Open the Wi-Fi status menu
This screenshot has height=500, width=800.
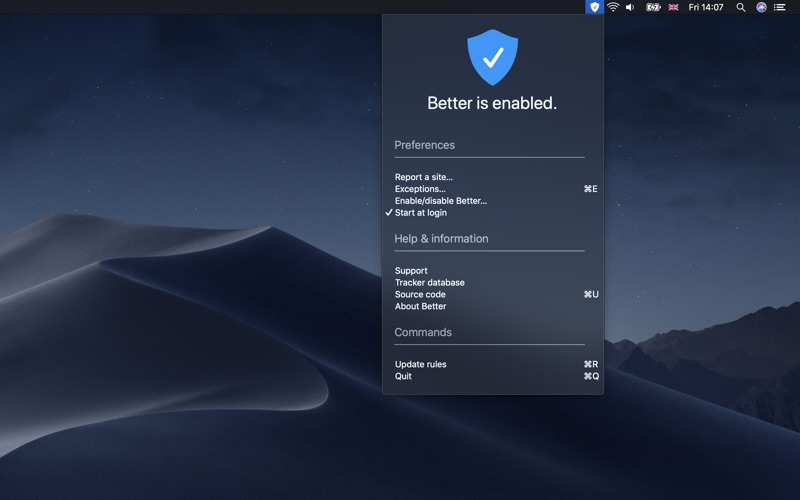tap(613, 7)
